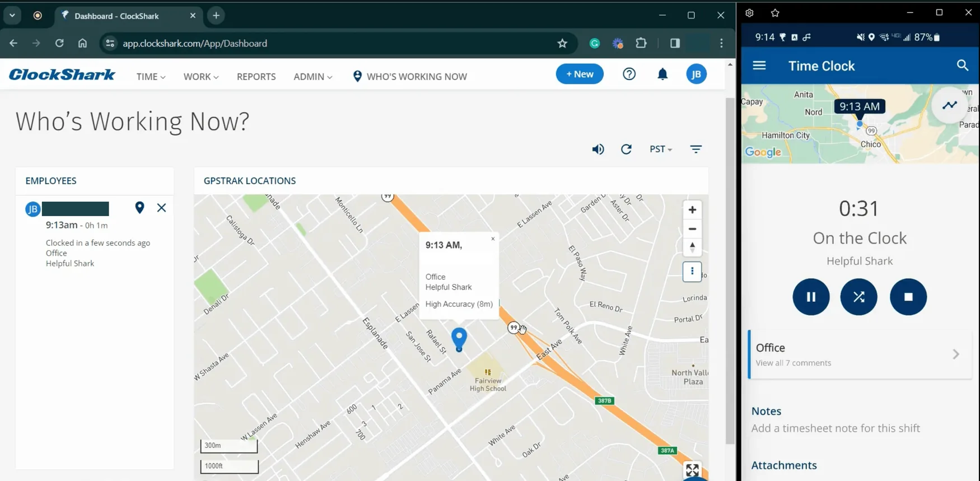Open browser home page
980x481 pixels.
pos(82,43)
